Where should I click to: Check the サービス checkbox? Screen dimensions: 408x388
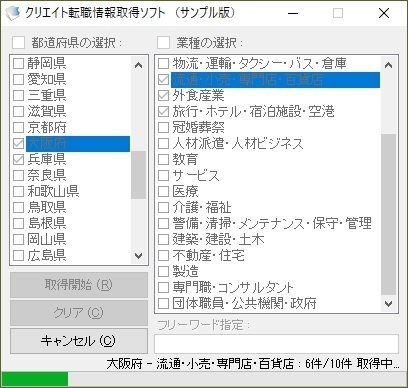tap(163, 176)
